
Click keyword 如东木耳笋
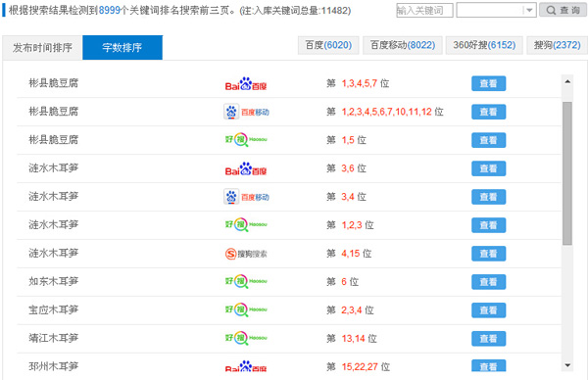tap(54, 281)
